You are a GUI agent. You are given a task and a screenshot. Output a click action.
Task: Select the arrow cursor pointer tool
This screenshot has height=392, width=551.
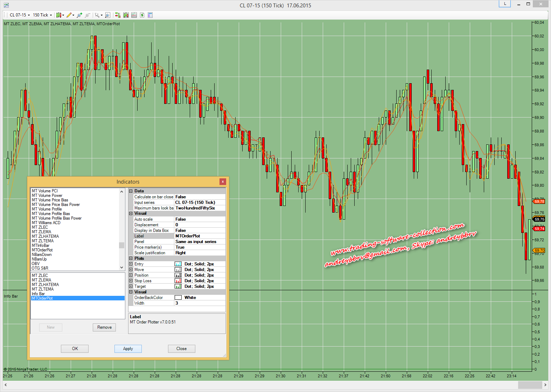coord(98,15)
